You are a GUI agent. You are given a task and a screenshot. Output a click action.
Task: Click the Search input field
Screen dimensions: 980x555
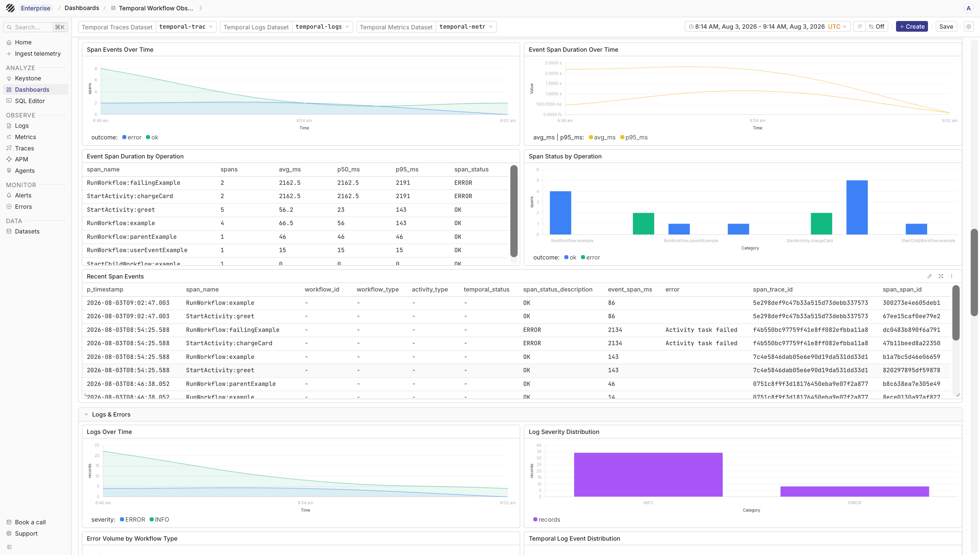tap(36, 27)
